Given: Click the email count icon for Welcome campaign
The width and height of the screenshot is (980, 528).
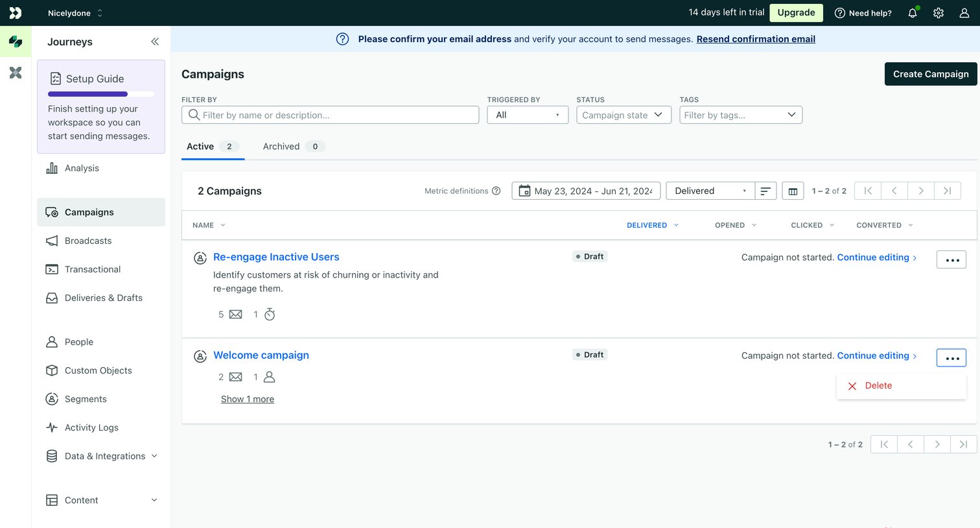Looking at the screenshot, I should tap(236, 377).
